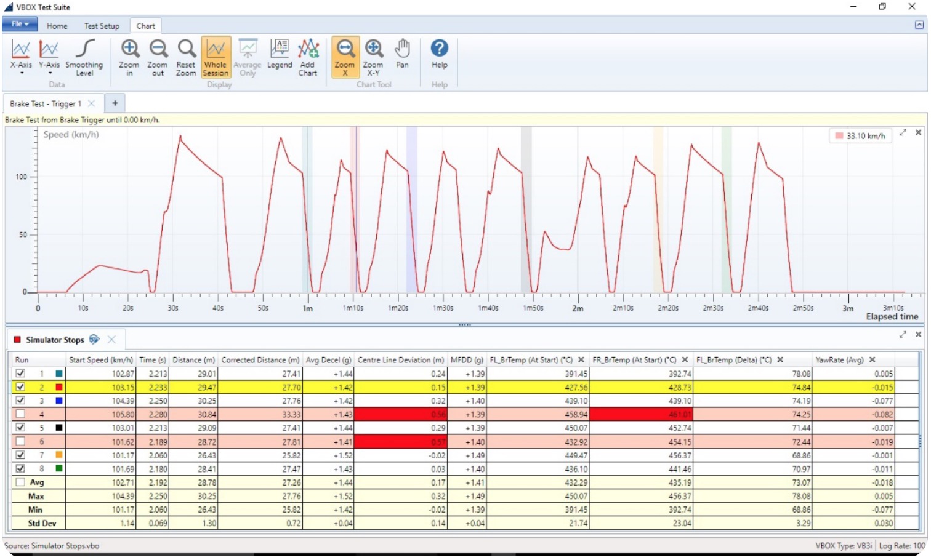Image resolution: width=931 pixels, height=560 pixels.
Task: Uncheck run 3 checkbox
Action: [x=20, y=401]
